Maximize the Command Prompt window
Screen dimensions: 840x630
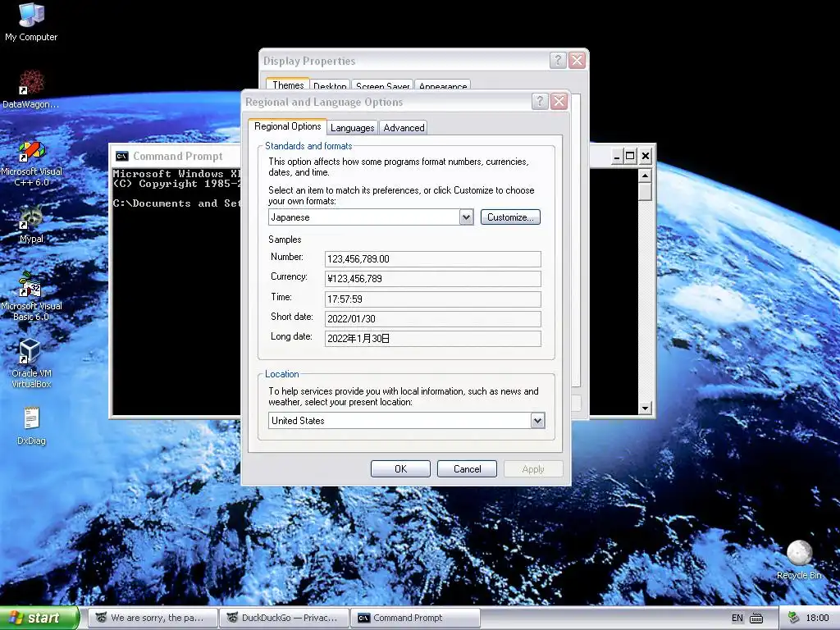click(631, 156)
